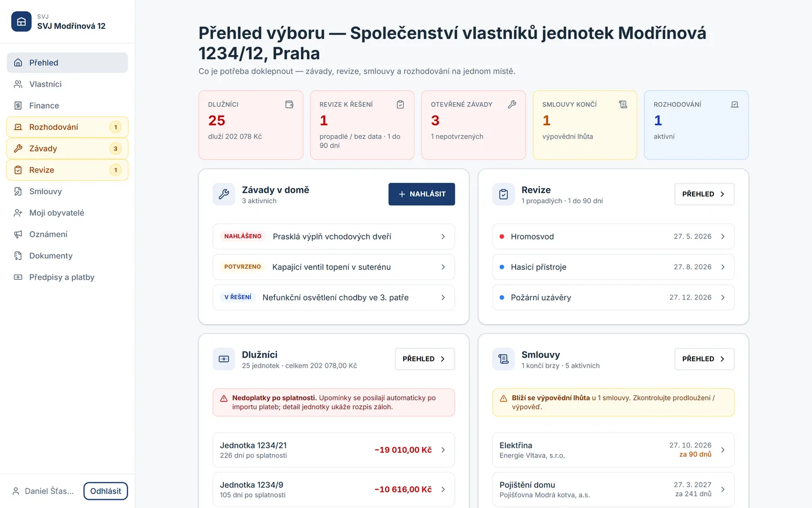The width and height of the screenshot is (812, 508).
Task: Click the NAHLÁŠENO status badge
Action: tap(243, 236)
